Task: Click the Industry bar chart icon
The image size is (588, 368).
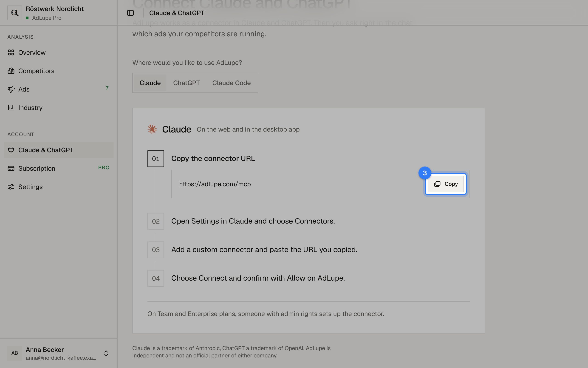Action: tap(11, 108)
